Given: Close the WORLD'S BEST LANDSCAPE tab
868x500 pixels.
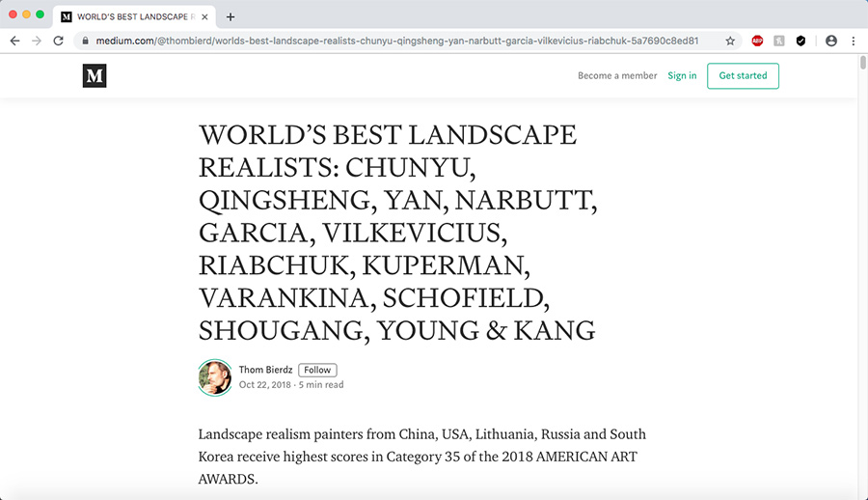Looking at the screenshot, I should tap(204, 17).
